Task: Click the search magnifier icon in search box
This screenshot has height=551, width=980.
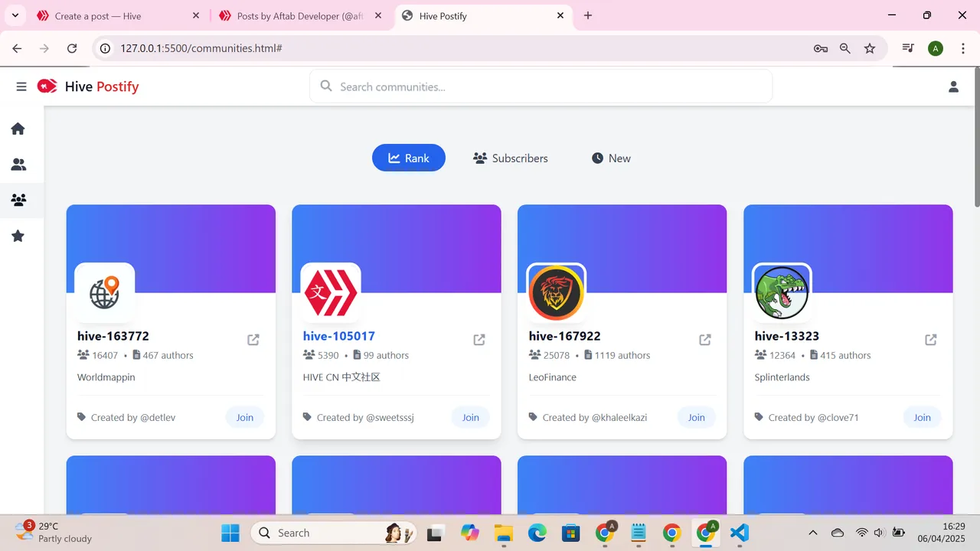Action: pyautogui.click(x=326, y=86)
